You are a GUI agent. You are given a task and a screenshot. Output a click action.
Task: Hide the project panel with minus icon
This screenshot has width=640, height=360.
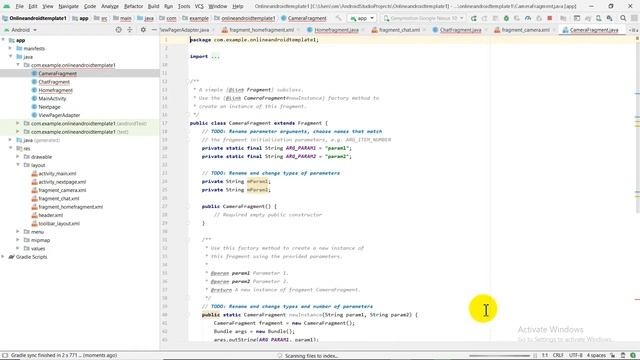154,30
